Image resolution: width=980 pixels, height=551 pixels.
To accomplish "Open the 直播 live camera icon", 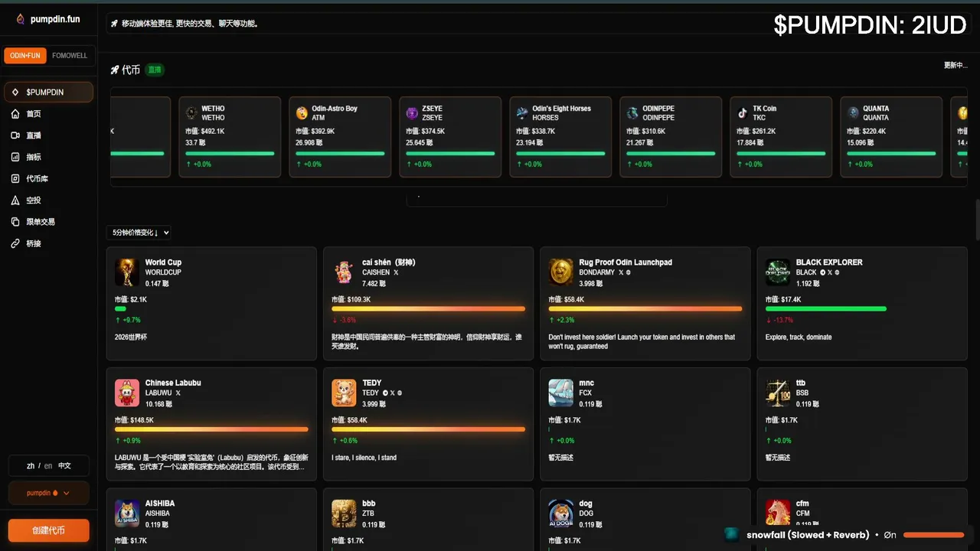I will pyautogui.click(x=15, y=135).
